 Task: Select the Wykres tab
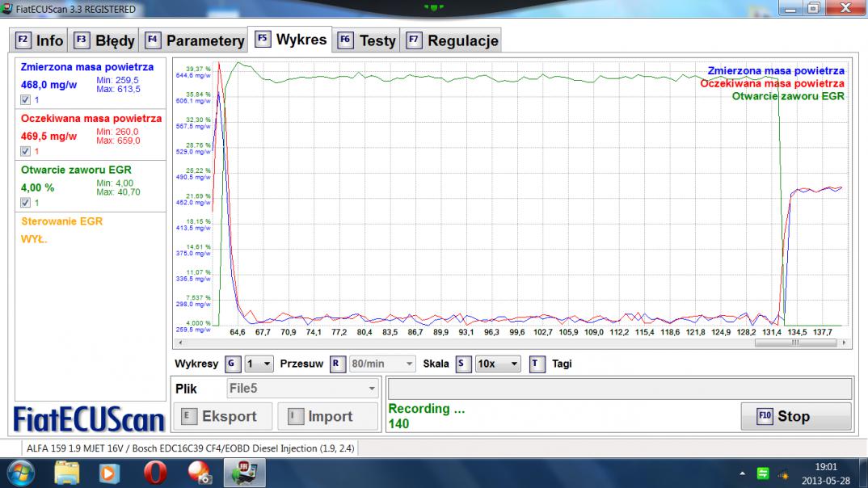(290, 40)
